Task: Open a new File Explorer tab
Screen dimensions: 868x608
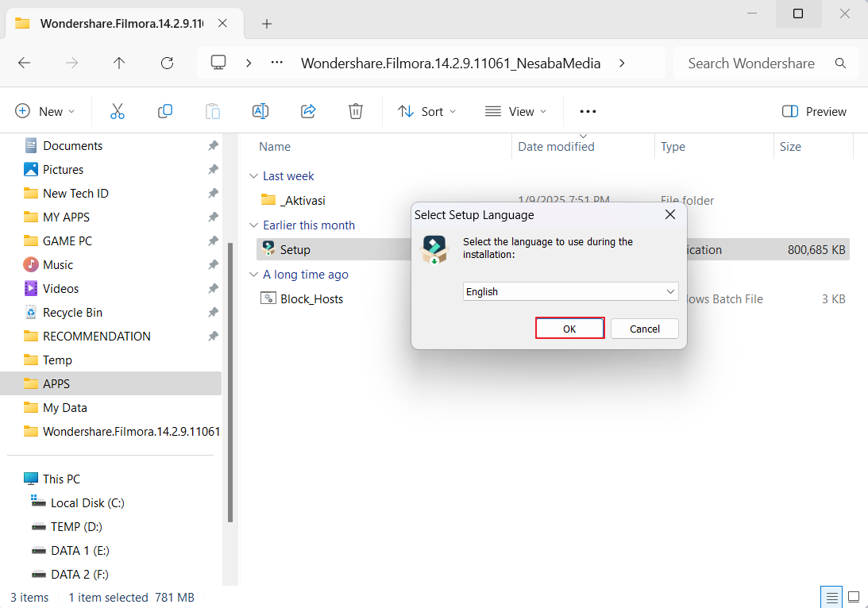Action: coord(267,24)
